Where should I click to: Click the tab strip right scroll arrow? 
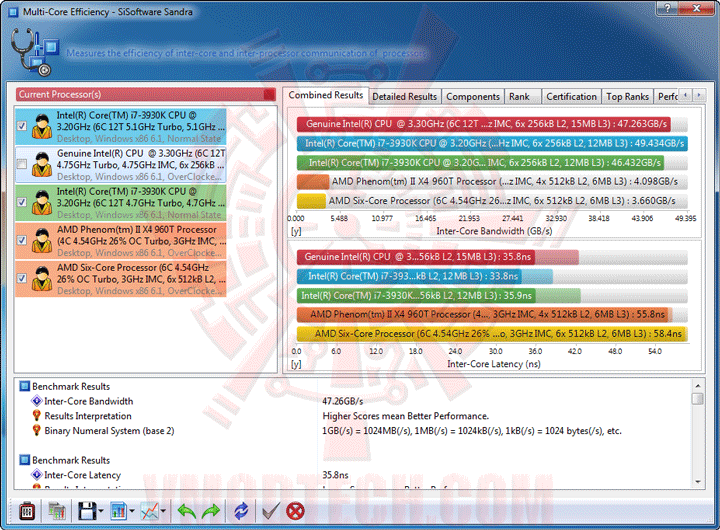699,95
